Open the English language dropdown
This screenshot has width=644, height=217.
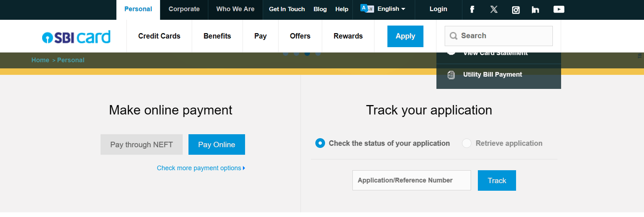(391, 9)
